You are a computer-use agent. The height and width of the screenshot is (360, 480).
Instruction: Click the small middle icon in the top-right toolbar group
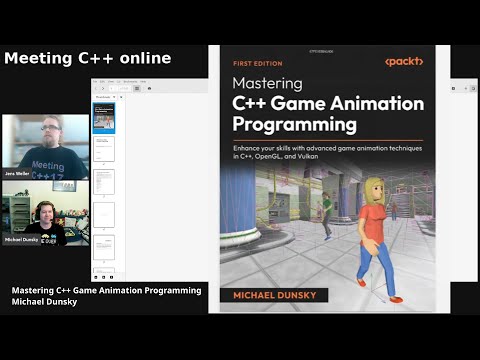pos(466,88)
